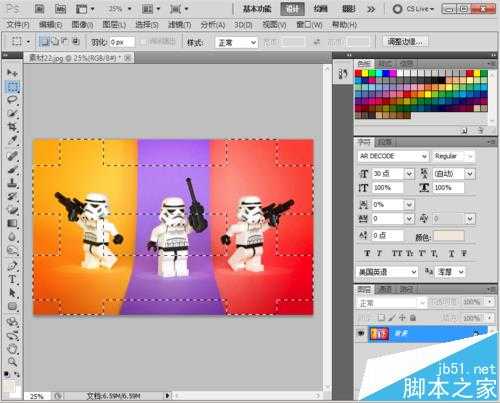Open the 文件(F) menu

point(18,24)
